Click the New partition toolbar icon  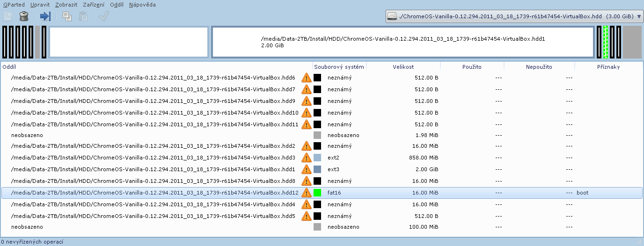[8, 16]
